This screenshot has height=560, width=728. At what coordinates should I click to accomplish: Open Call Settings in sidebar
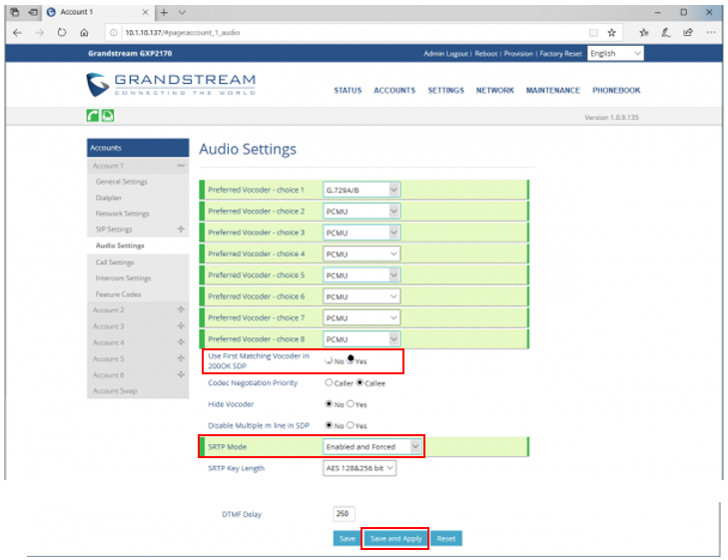[115, 263]
